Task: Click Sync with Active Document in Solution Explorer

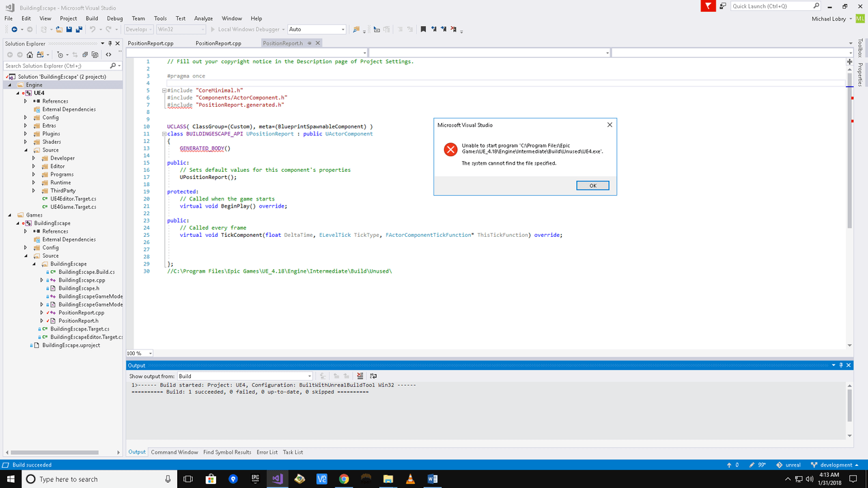Action: point(76,55)
